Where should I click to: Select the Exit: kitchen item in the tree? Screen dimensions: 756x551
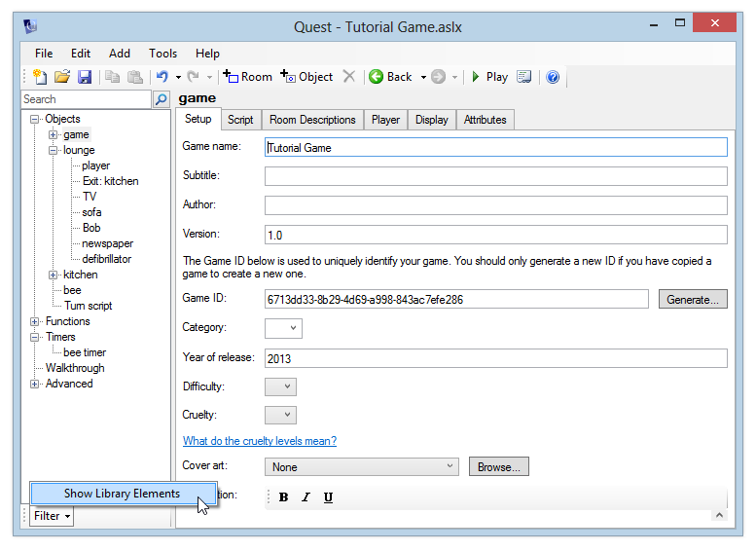(x=110, y=181)
